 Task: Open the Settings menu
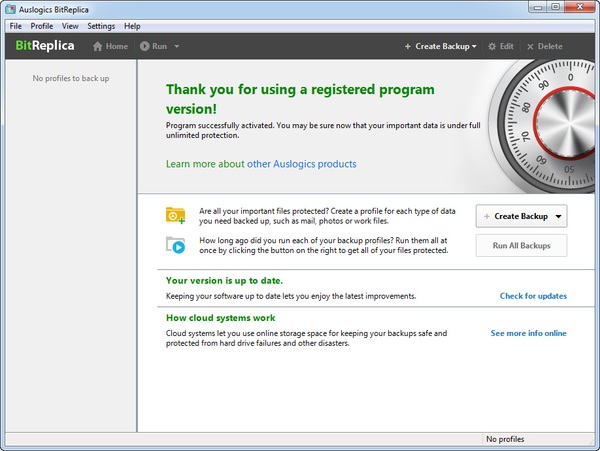[101, 25]
